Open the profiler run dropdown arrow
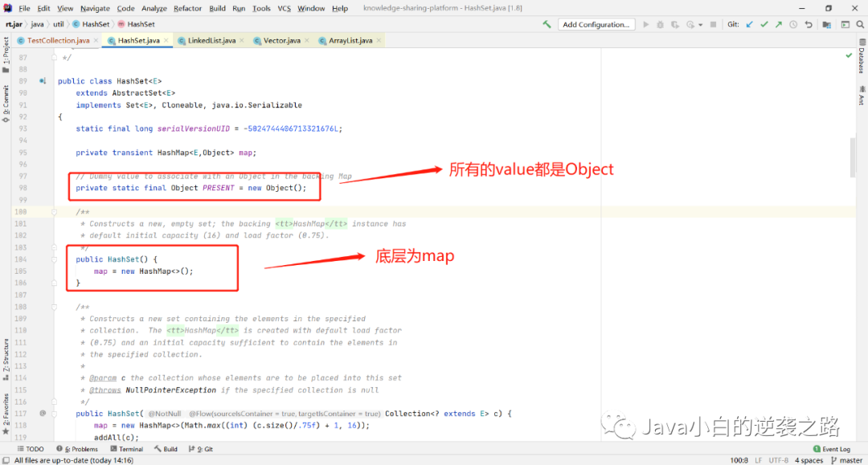This screenshot has height=465, width=868. (700, 25)
